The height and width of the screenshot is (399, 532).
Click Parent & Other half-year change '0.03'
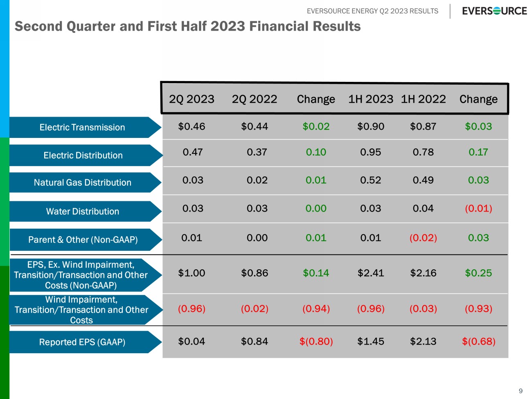click(x=478, y=238)
